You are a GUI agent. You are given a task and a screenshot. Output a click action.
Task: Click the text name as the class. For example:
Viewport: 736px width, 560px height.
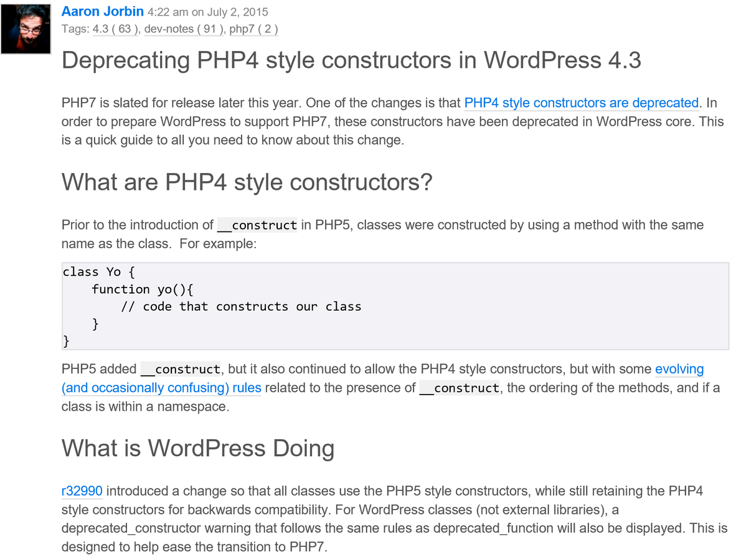pos(159,244)
